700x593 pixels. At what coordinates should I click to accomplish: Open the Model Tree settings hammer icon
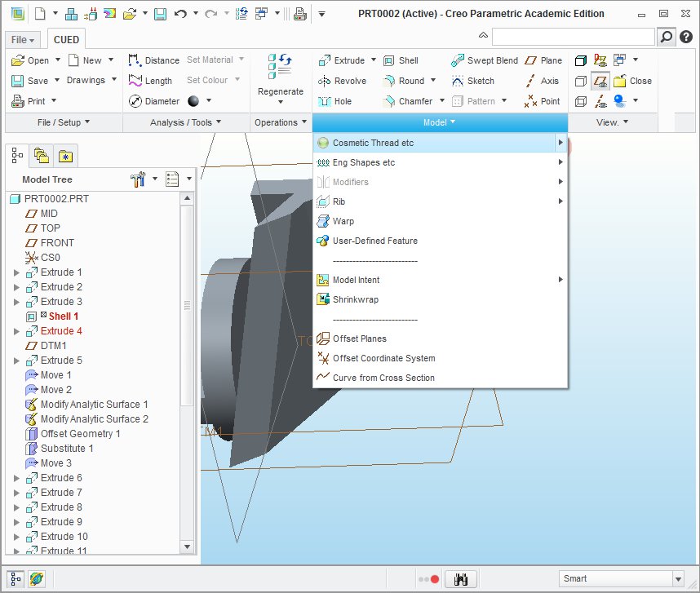138,179
